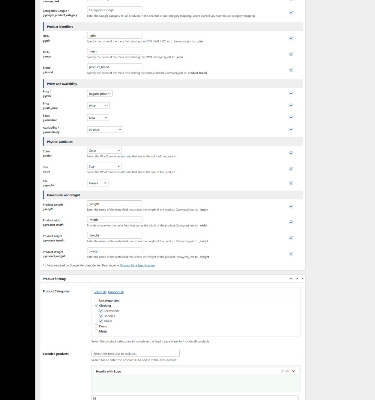Uncheck the Tshirts subcategory
Screen dimensions: 375x400
tap(101, 321)
